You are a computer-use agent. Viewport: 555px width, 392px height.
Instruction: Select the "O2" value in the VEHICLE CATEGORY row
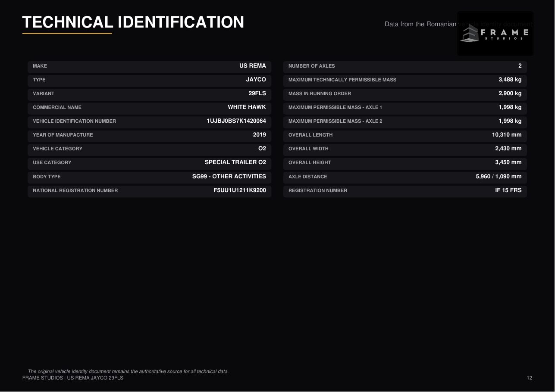[262, 149]
